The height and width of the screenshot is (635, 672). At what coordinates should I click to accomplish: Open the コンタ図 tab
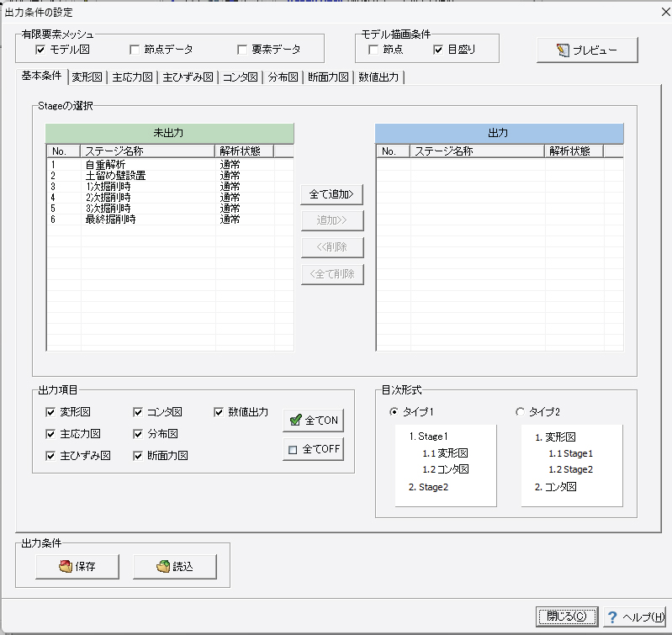[240, 77]
